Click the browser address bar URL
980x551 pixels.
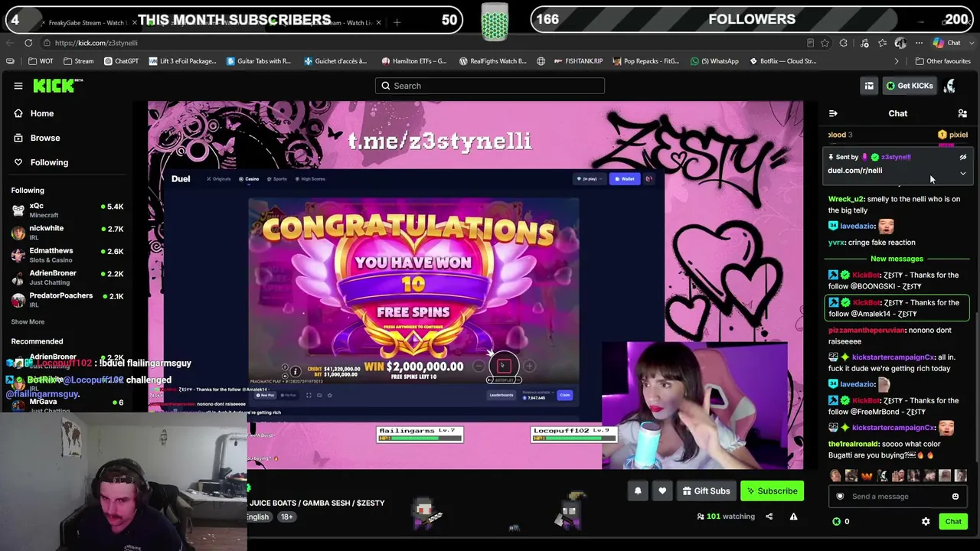click(x=96, y=43)
